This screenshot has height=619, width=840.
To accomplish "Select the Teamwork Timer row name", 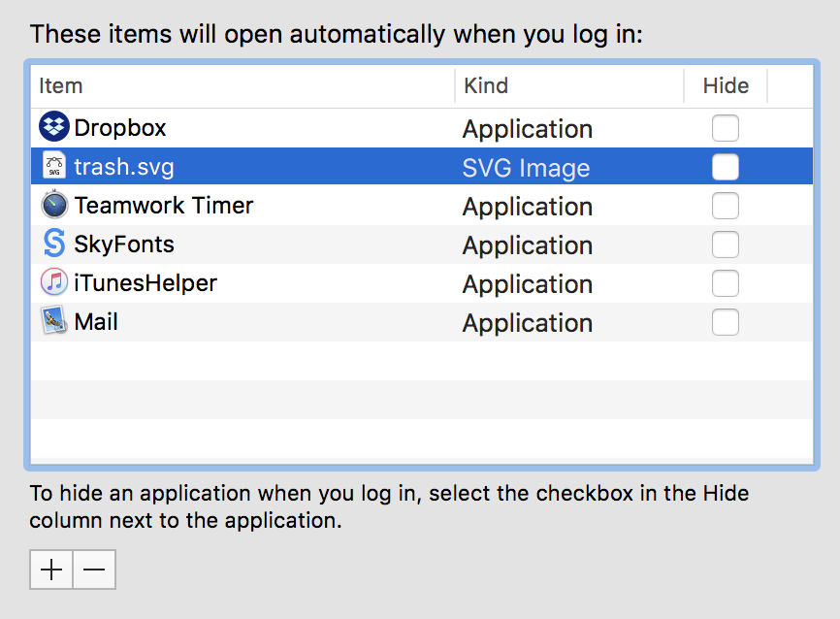I will tap(164, 206).
